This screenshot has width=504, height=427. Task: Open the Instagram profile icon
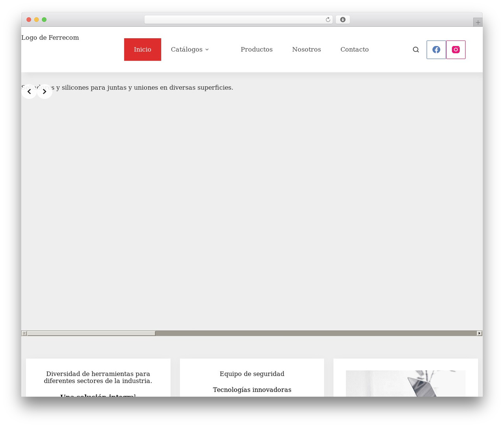click(x=456, y=50)
